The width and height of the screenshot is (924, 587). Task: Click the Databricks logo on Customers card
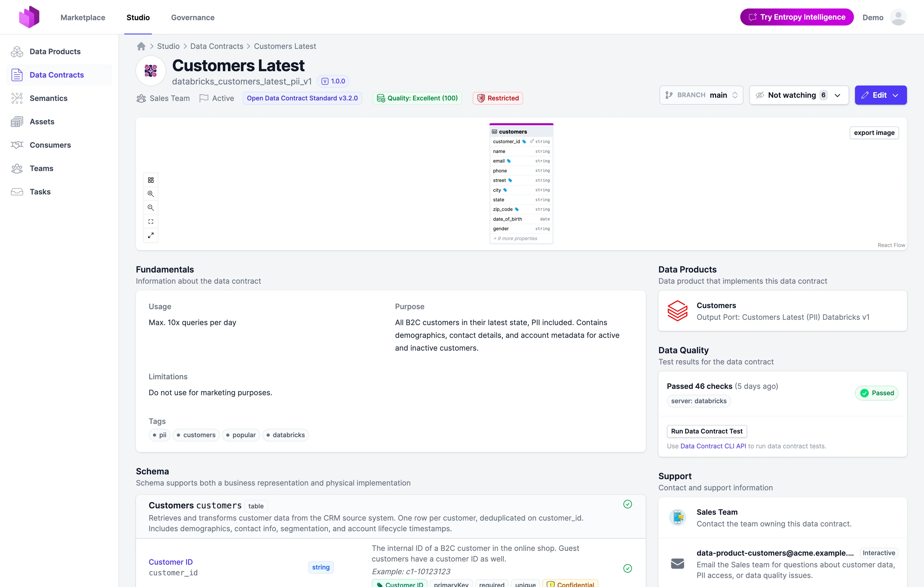(677, 310)
